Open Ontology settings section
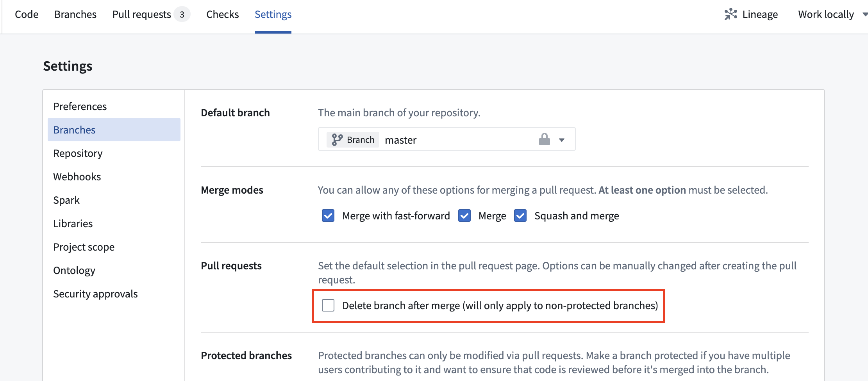 (114, 270)
